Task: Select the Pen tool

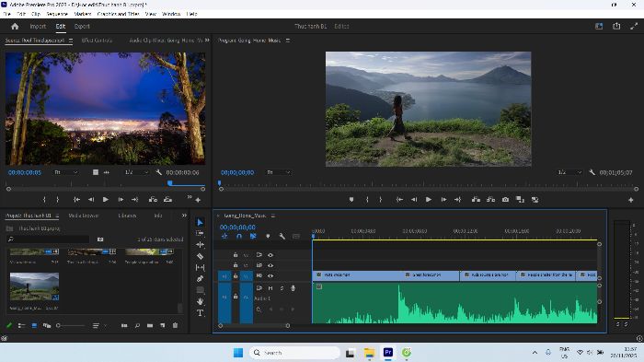Action: 200,279
